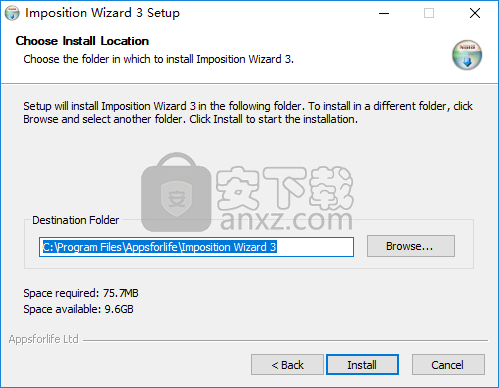Click inside the destination folder path field

[x=196, y=247]
